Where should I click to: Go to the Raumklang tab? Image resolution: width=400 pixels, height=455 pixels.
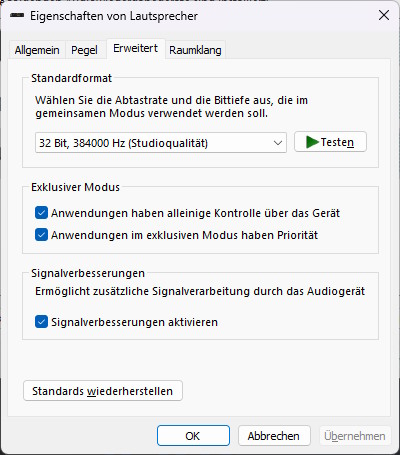pos(195,50)
